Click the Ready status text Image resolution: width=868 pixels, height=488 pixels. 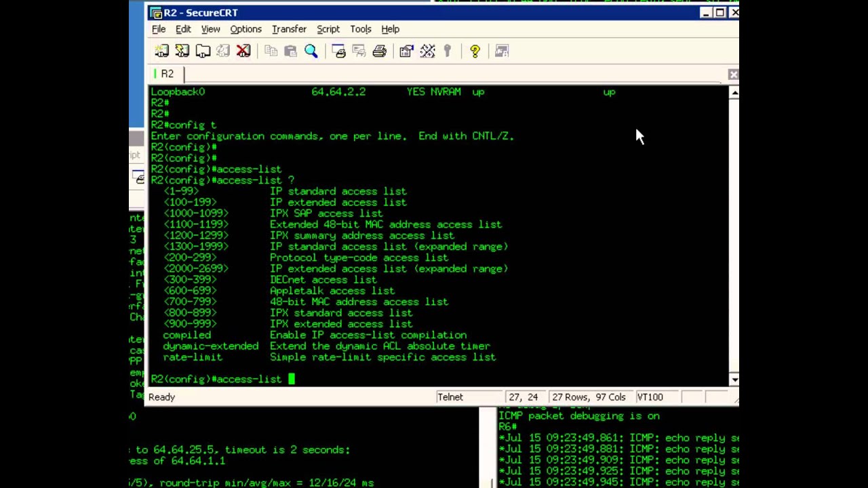(161, 397)
